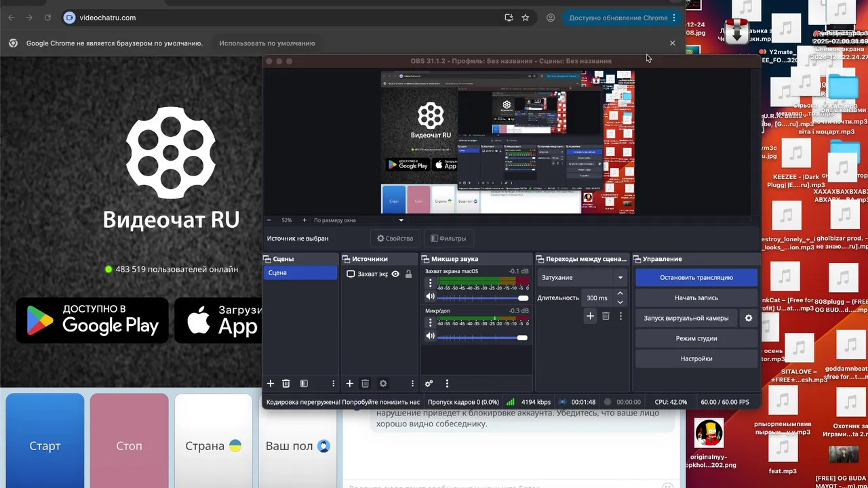Click the App Store download badge
Screen dimensions: 868x488
click(x=218, y=320)
